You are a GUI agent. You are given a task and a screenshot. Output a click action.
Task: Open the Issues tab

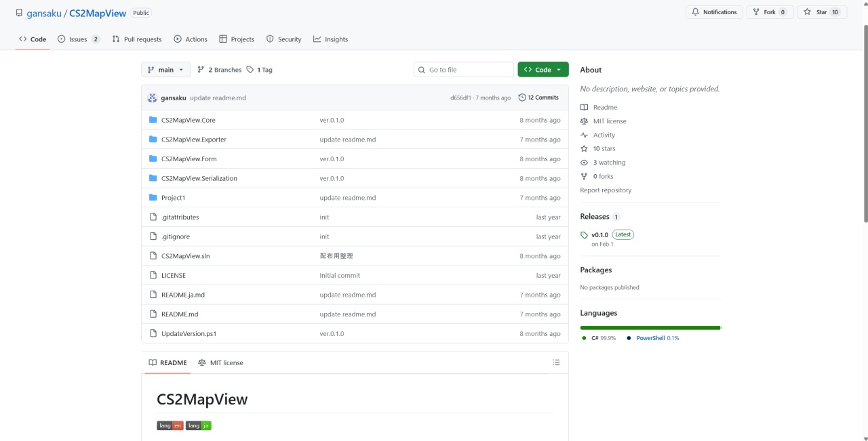click(79, 39)
